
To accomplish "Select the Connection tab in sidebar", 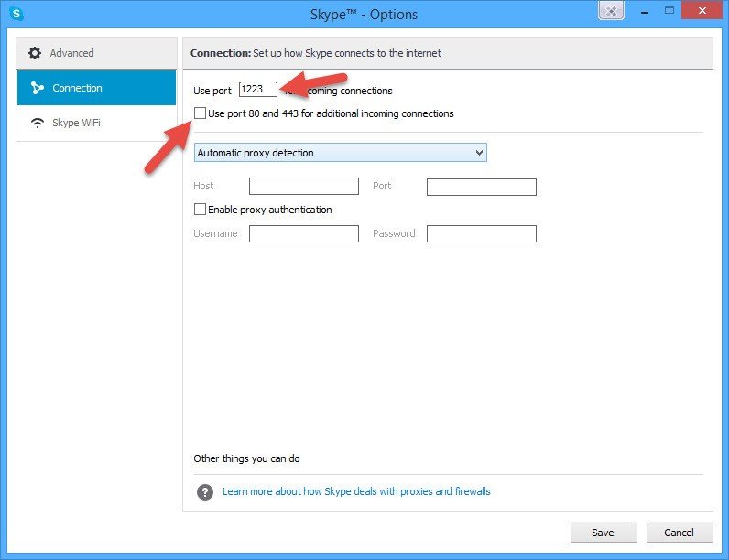I will (96, 88).
